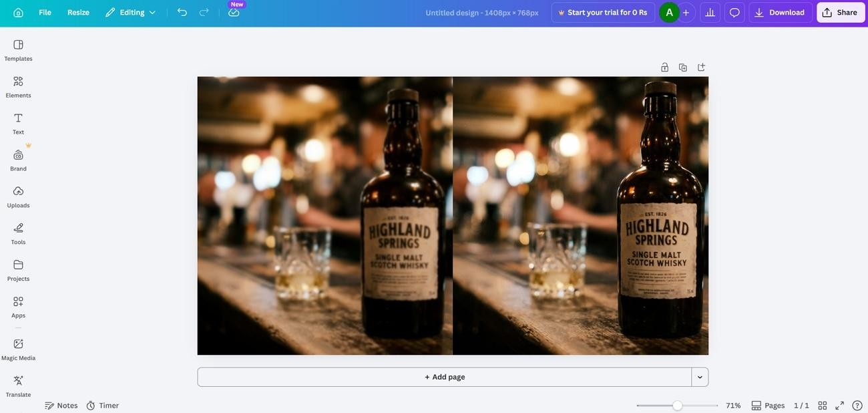Open the account avatar A
The width and height of the screenshot is (868, 413).
pyautogui.click(x=669, y=12)
